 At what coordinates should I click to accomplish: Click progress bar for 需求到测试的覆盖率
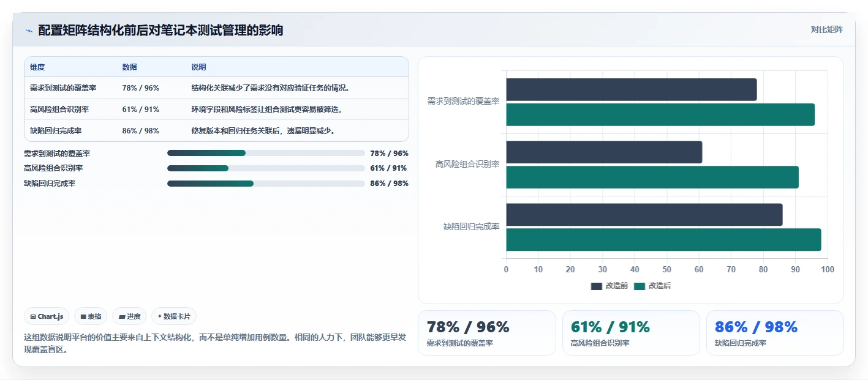click(x=266, y=153)
